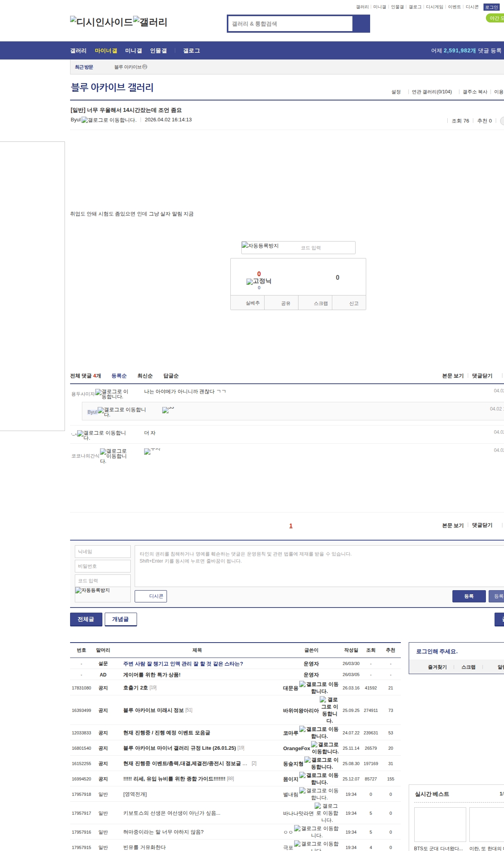
Task: Click Byul nickname in reply comment
Action: (92, 412)
